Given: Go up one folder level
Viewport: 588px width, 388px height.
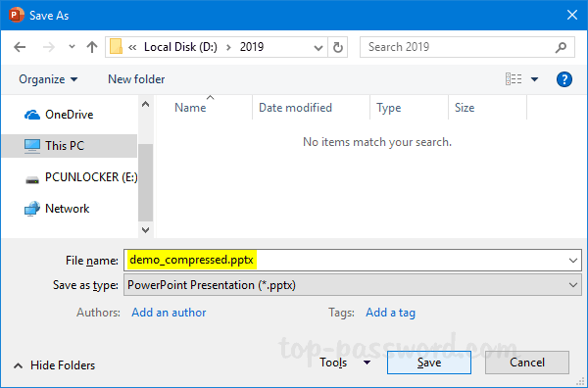Looking at the screenshot, I should point(92,47).
